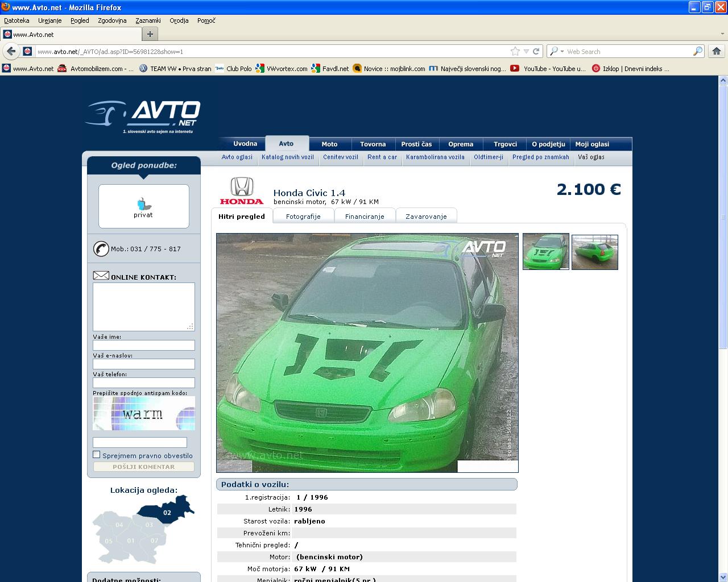Open the O podjetju navigation tab

click(x=548, y=144)
